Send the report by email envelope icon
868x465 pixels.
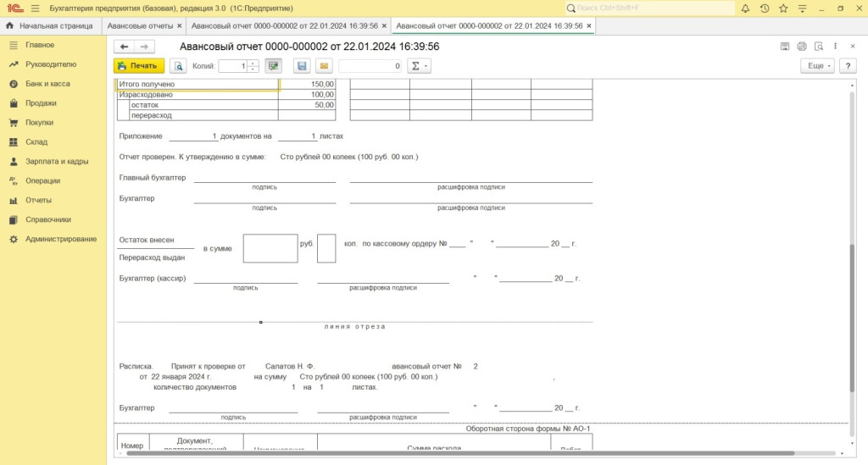(x=324, y=66)
